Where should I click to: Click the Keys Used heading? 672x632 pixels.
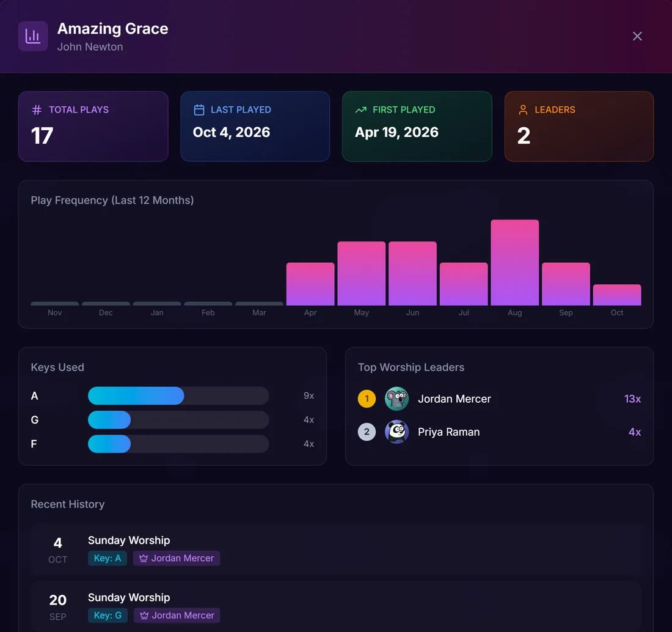[x=57, y=367]
